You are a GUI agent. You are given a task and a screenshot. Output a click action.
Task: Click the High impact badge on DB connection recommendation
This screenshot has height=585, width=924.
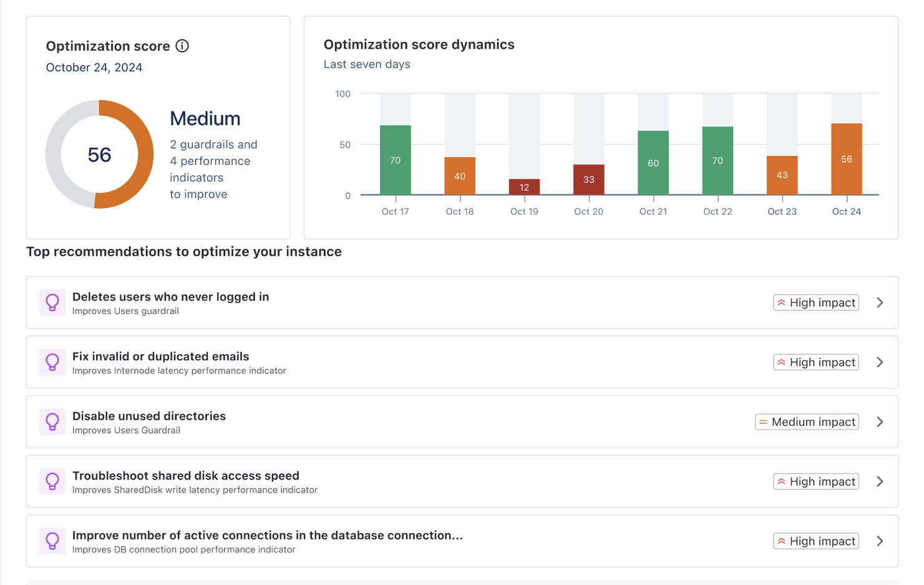point(816,541)
